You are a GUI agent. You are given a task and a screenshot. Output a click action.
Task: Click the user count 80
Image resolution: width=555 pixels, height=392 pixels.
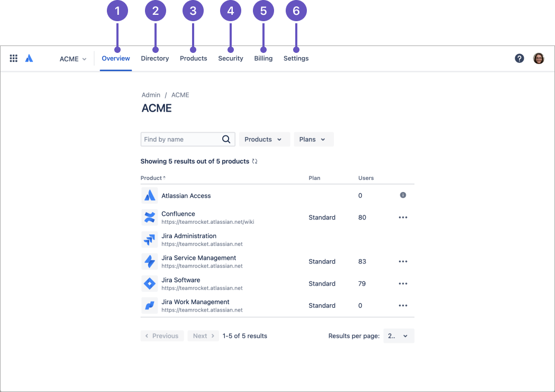click(x=362, y=217)
